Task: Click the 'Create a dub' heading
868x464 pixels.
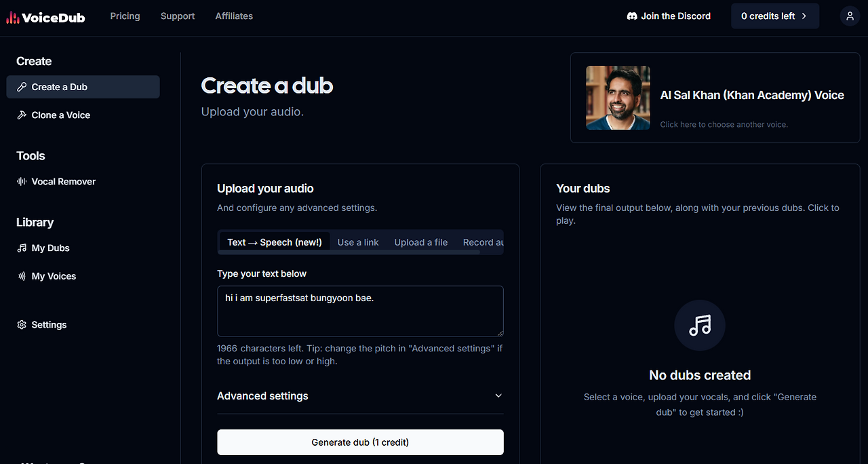Action: click(x=267, y=85)
